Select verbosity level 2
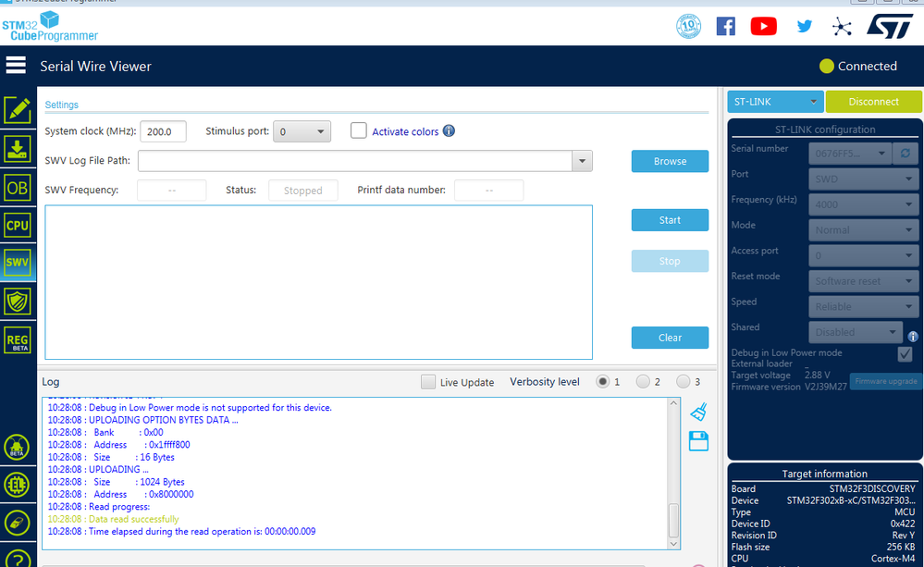924x567 pixels. click(643, 382)
